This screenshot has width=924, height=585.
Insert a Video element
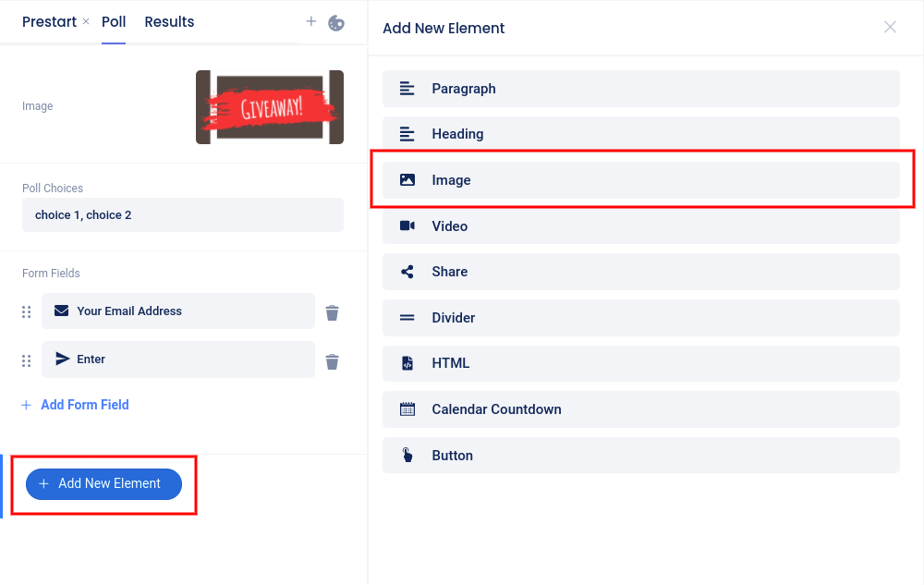[x=640, y=226]
